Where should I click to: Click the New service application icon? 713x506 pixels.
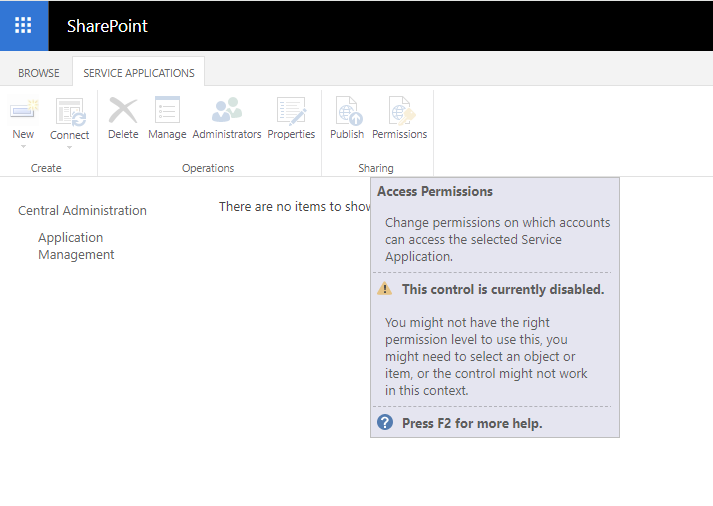click(x=24, y=110)
